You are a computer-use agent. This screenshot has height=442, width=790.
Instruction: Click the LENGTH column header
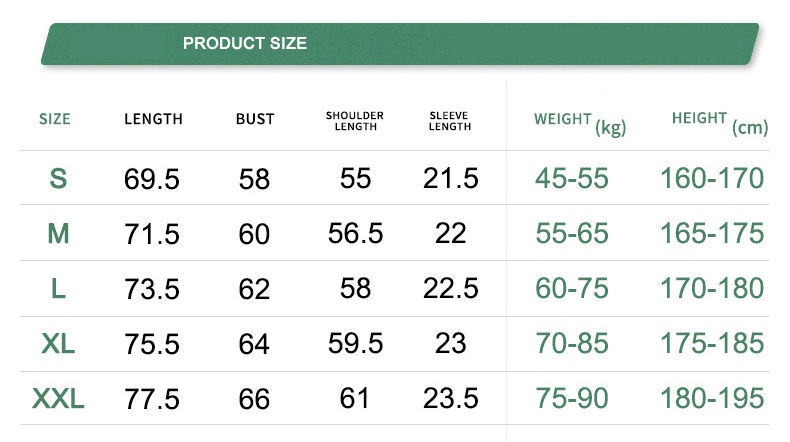153,119
